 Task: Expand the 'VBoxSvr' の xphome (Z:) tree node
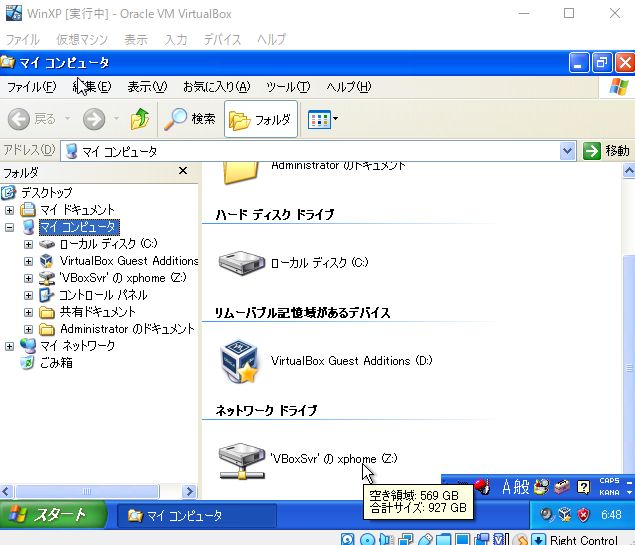[x=28, y=278]
